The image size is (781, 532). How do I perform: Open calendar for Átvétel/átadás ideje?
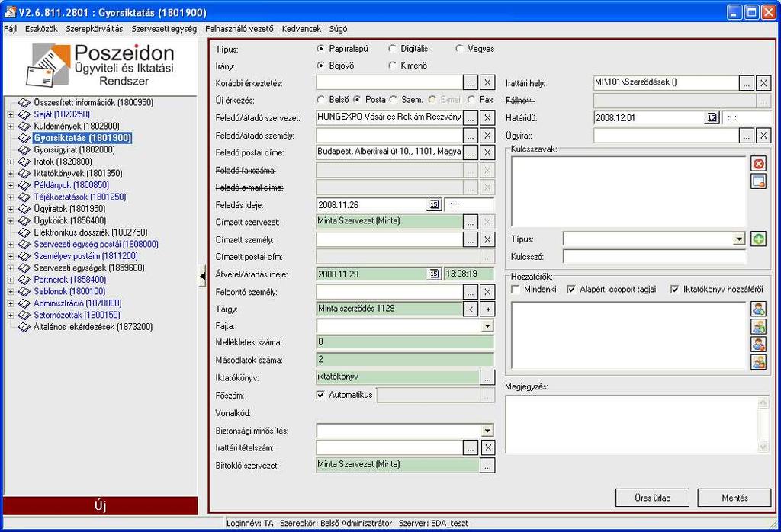point(434,274)
